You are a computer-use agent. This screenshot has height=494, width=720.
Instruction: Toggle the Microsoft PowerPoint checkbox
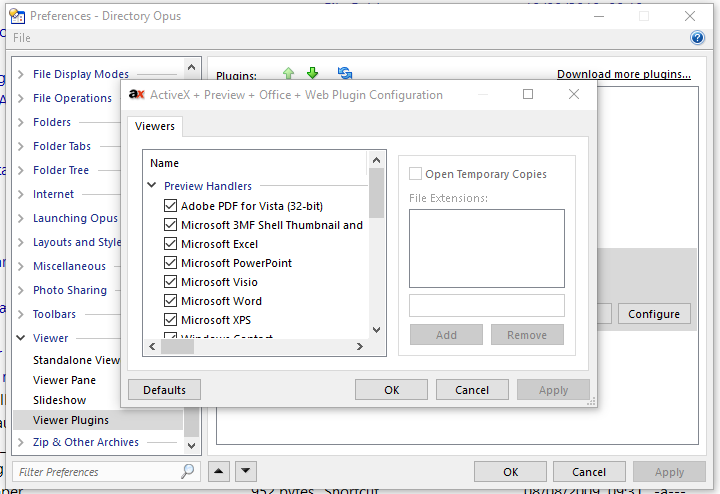pyautogui.click(x=170, y=263)
